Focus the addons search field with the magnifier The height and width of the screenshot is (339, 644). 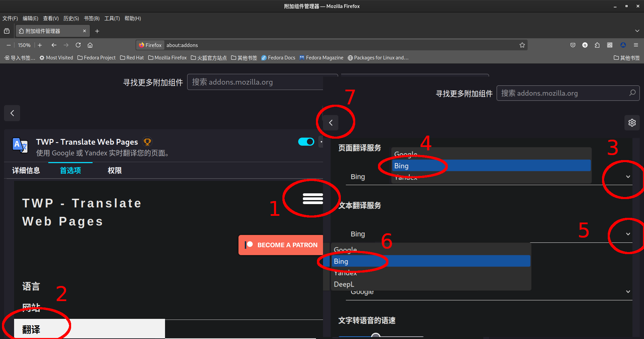click(568, 93)
